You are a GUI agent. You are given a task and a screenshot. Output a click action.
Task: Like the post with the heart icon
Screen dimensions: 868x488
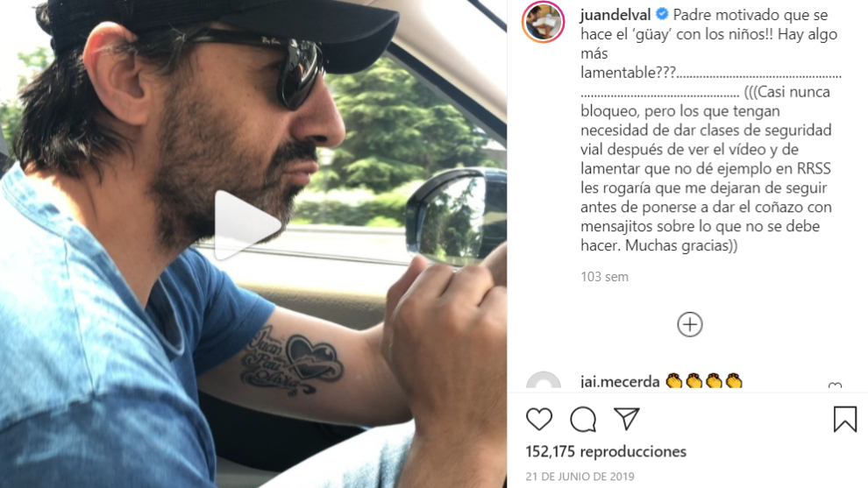[x=539, y=419]
